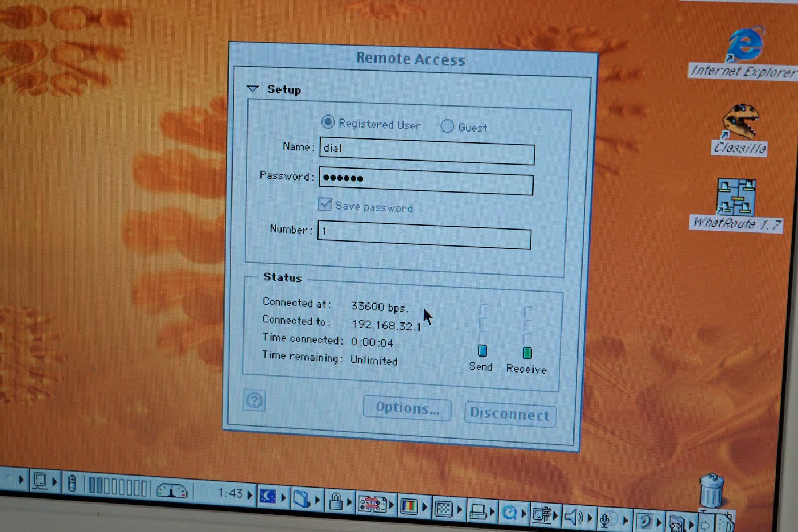Open the monitor resolution strip menu
This screenshot has width=798, height=532.
click(x=443, y=508)
